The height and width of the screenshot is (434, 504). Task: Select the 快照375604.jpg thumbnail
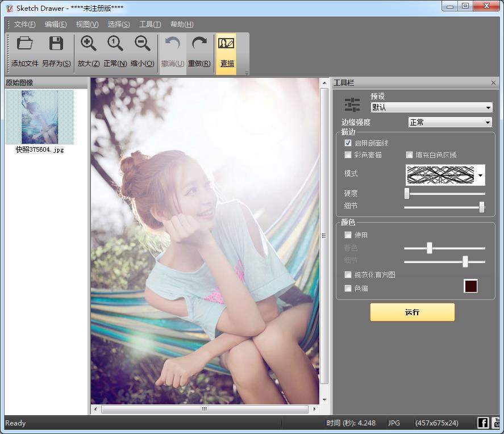[39, 118]
